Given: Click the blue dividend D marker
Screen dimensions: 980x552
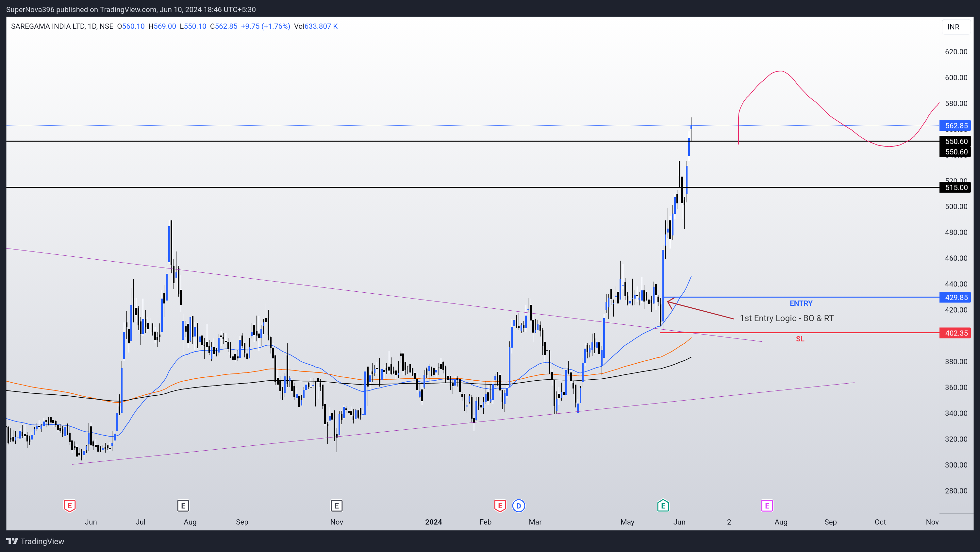Looking at the screenshot, I should point(519,506).
